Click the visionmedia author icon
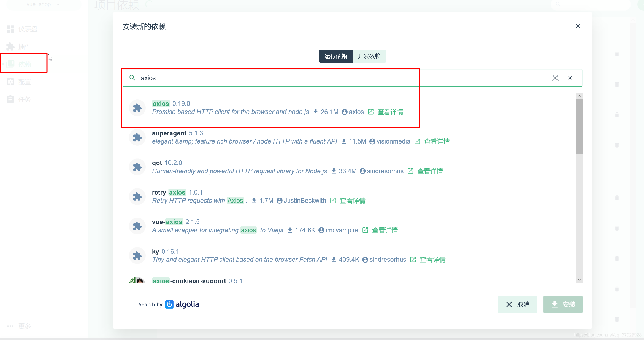 372,141
